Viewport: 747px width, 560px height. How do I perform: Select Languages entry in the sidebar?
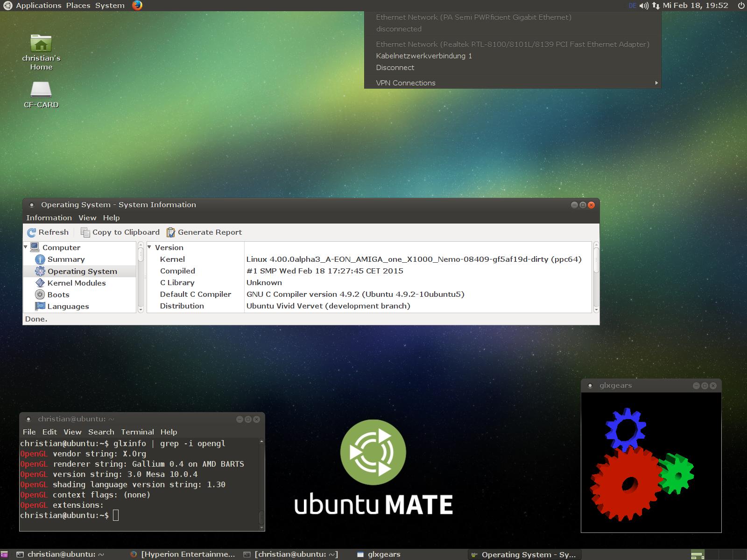pos(68,307)
